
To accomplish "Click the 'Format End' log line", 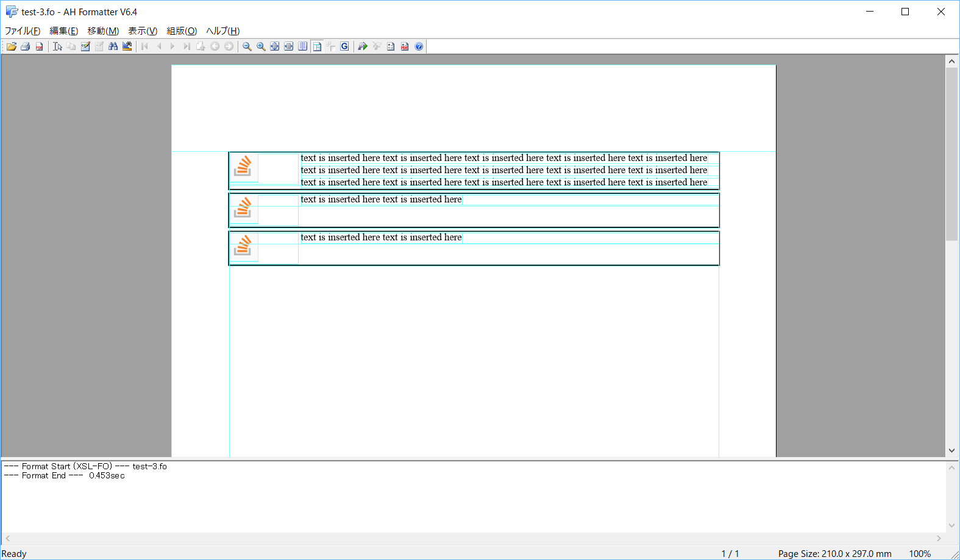I will (x=64, y=476).
